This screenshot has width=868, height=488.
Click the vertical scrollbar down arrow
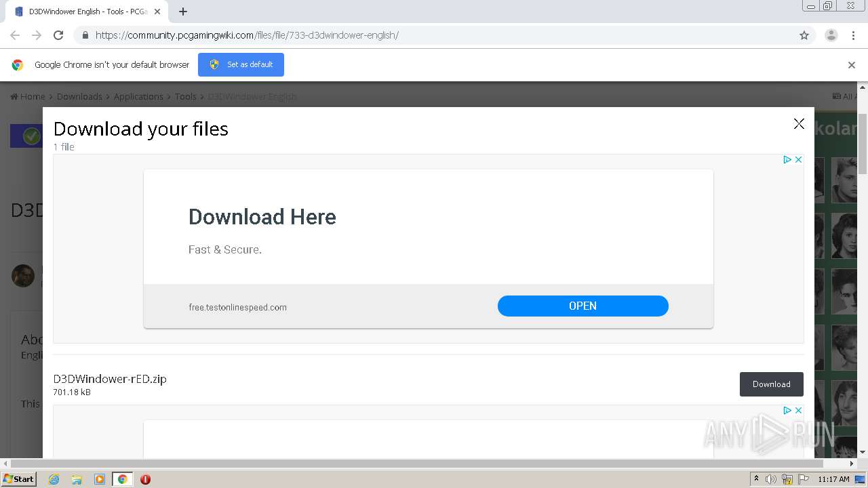pos(863,452)
